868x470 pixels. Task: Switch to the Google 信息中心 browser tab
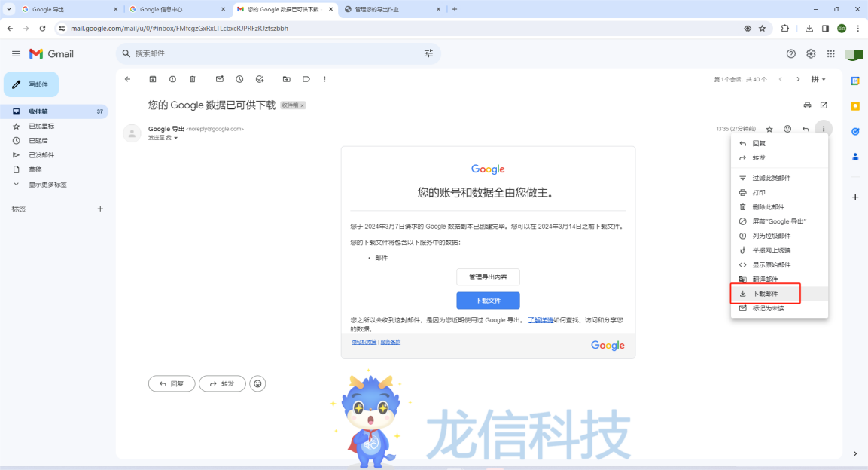coord(177,9)
